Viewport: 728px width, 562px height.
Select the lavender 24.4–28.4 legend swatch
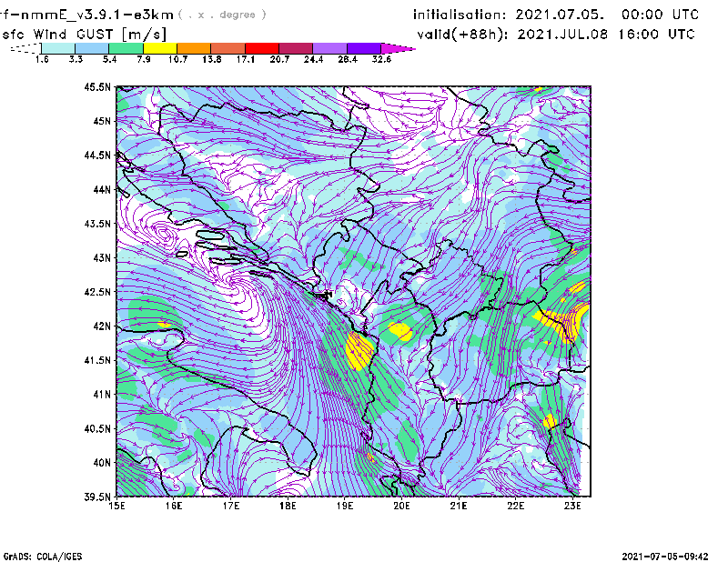(x=329, y=48)
